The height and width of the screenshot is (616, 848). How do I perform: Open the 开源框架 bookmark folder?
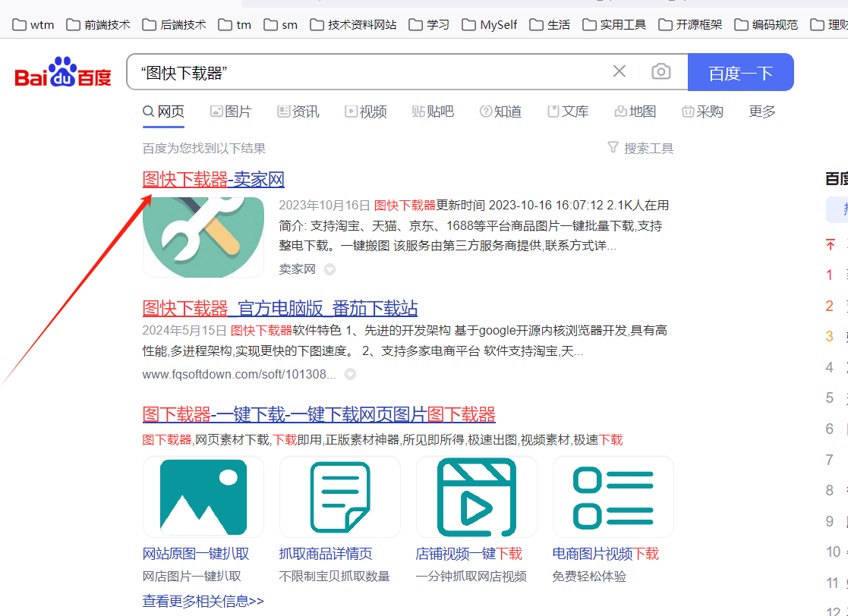click(x=690, y=25)
